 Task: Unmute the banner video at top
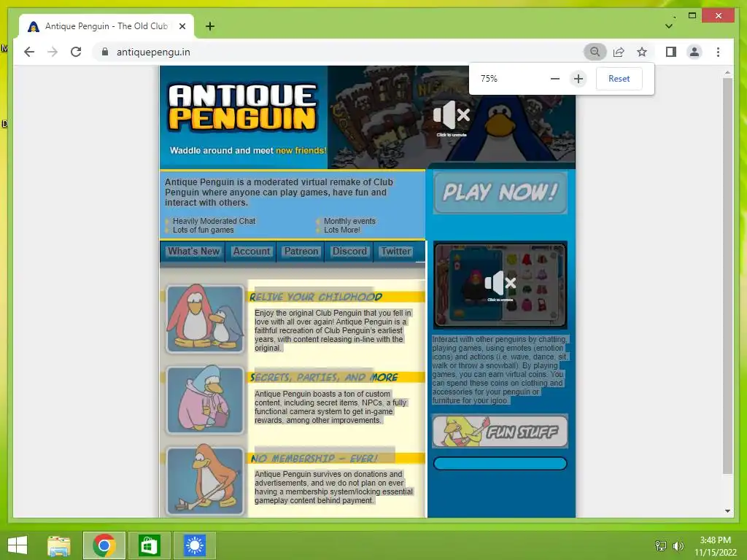pyautogui.click(x=451, y=117)
